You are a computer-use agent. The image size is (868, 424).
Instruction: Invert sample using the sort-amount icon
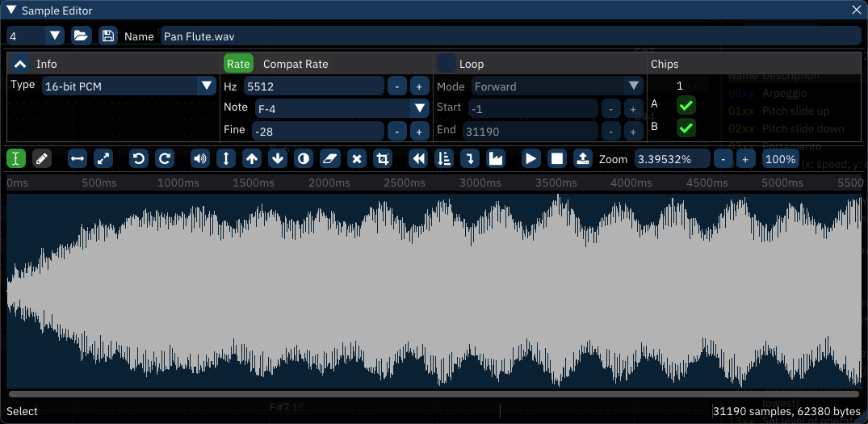444,159
